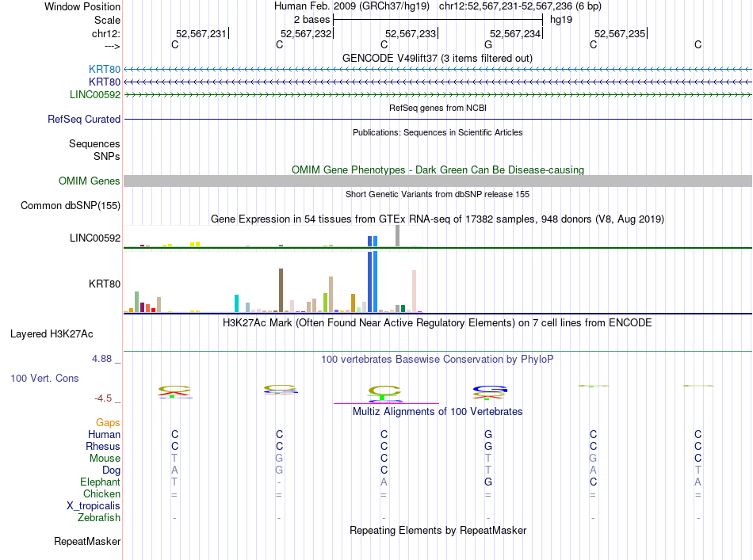Click the Common dbSNP(155) track label
The height and width of the screenshot is (560, 753).
point(71,205)
